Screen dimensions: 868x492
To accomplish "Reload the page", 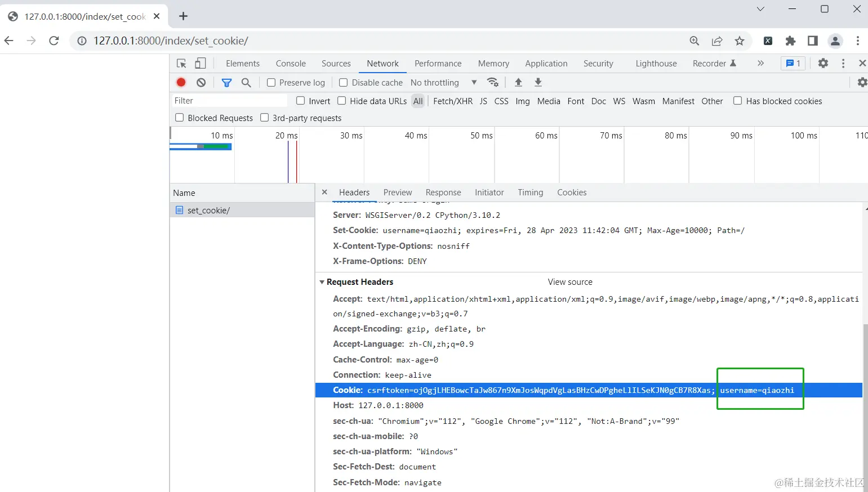I will point(54,41).
